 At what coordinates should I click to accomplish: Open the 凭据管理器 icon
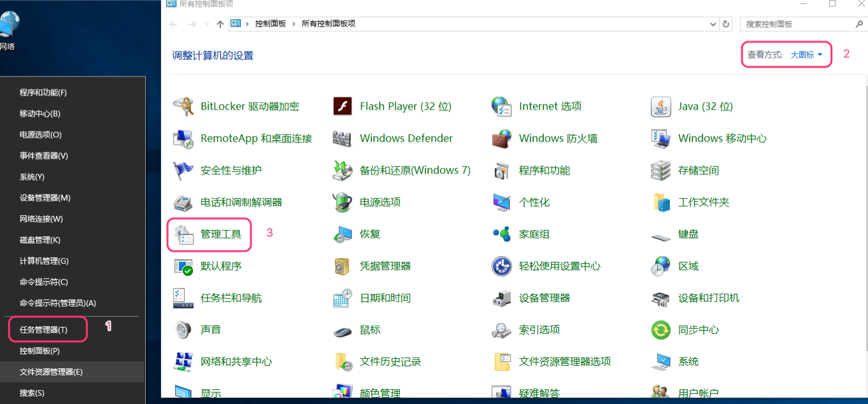click(x=343, y=266)
